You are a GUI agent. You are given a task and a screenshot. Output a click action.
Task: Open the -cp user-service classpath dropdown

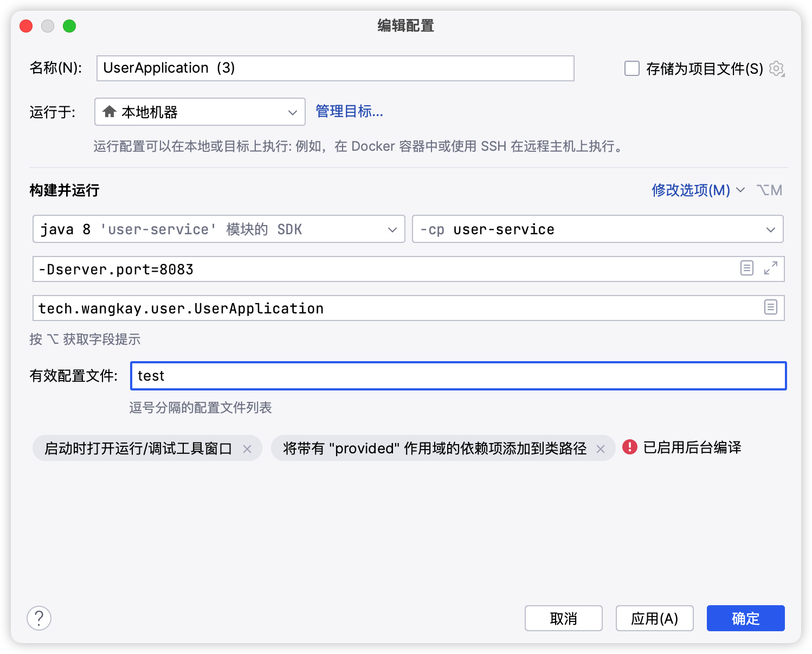pos(598,229)
